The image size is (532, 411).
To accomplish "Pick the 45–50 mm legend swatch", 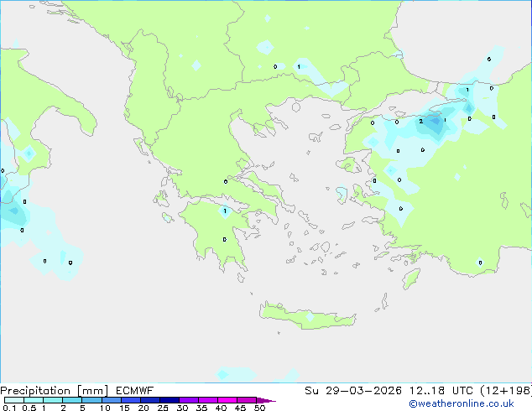I will coord(247,400).
